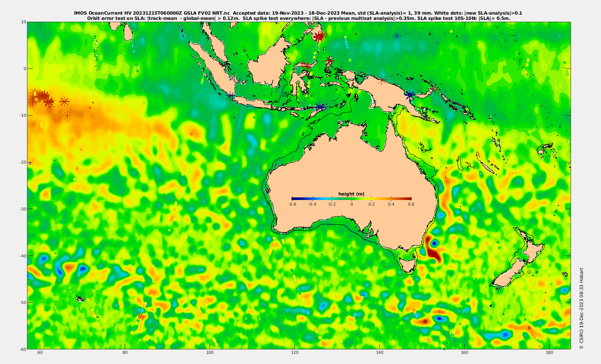Click the 'Orbit error test on SLA' subtitle line
601x364 pixels.
coord(299,18)
